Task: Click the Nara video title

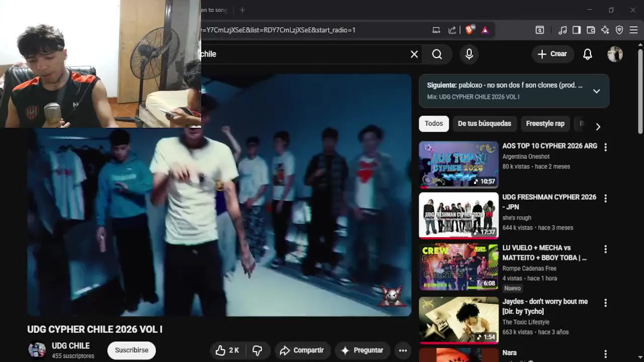Action: [509, 353]
